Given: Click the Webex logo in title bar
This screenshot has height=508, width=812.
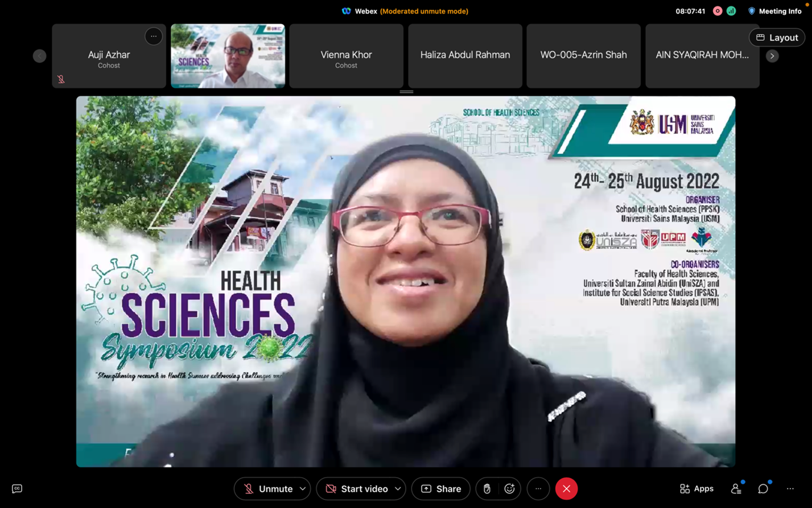Looking at the screenshot, I should point(346,11).
